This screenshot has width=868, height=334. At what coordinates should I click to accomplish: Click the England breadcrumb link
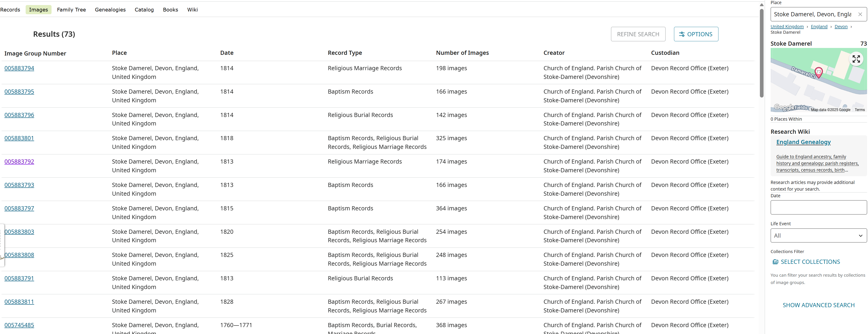pos(819,27)
